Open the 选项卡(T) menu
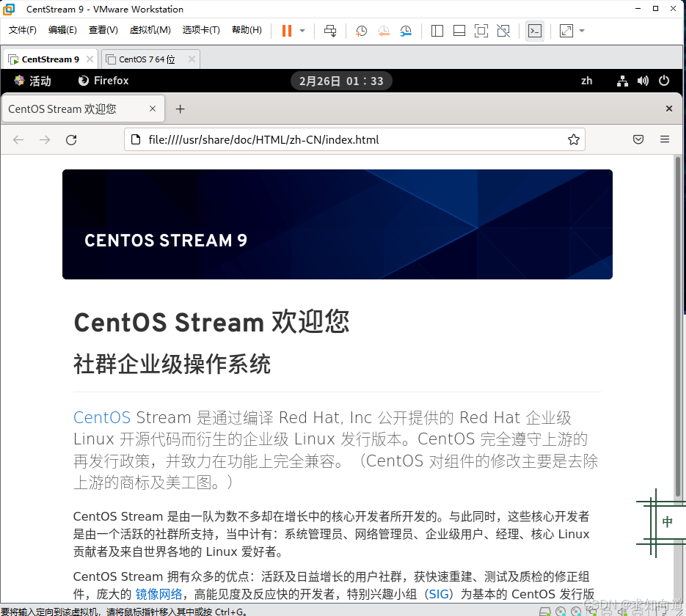 [x=201, y=30]
